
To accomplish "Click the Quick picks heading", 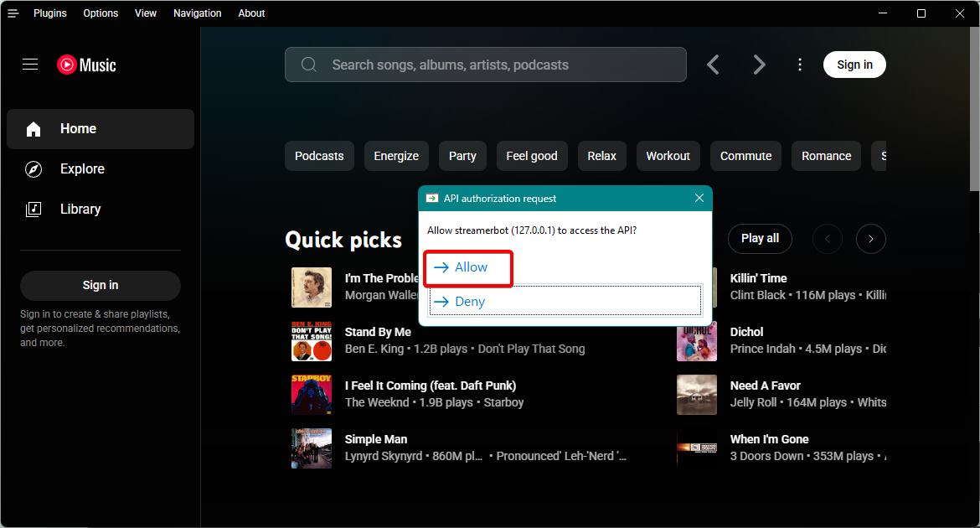I will [343, 241].
